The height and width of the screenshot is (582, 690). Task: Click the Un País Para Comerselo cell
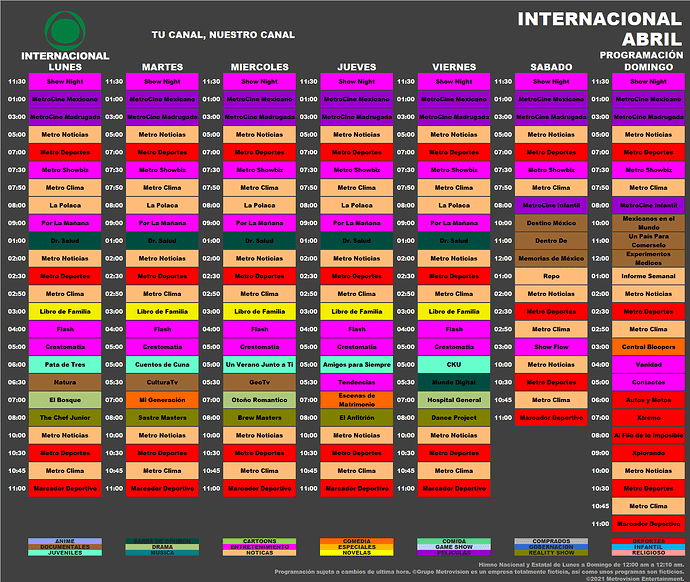(649, 241)
